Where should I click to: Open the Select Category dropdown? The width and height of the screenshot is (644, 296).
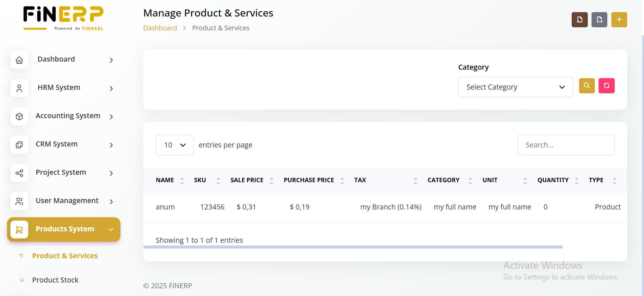(515, 87)
